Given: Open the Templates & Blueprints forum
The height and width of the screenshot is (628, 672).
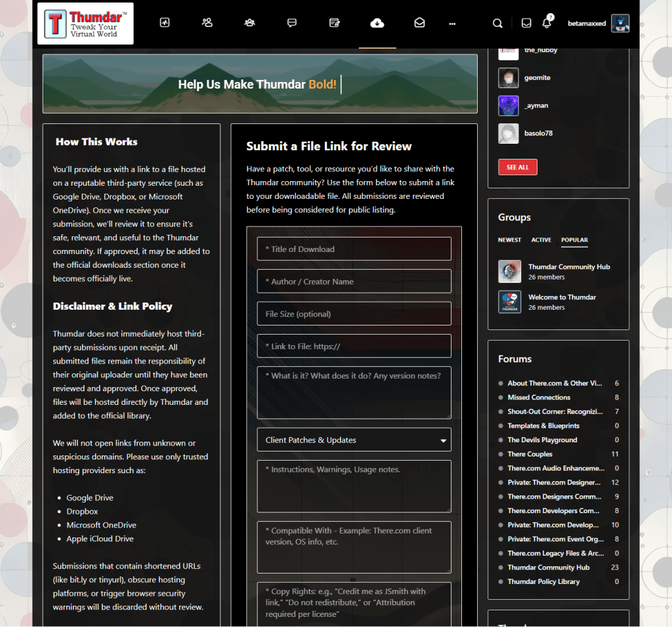Looking at the screenshot, I should (543, 426).
